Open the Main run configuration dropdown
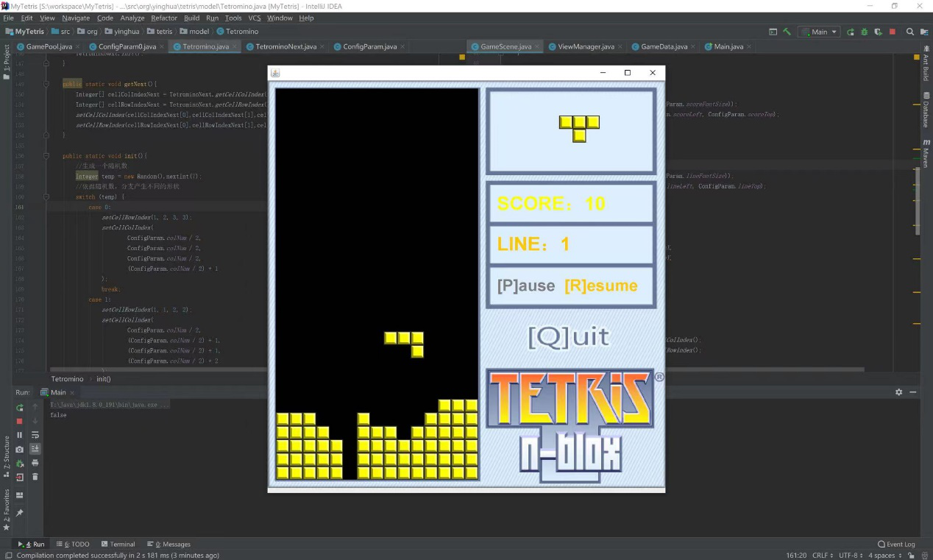Viewport: 933px width, 560px height. click(x=820, y=32)
